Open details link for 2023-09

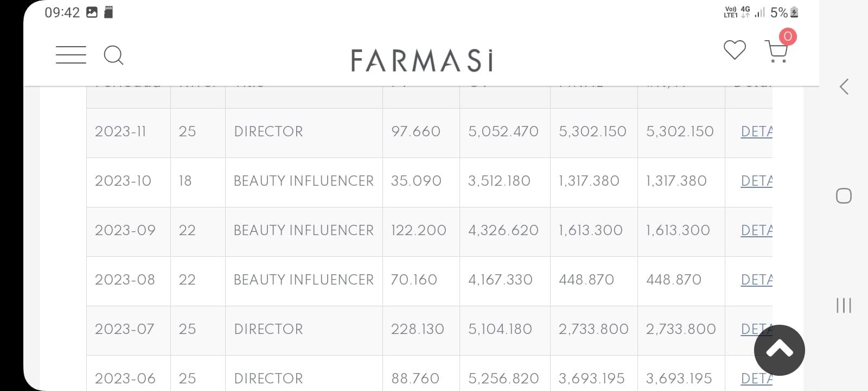756,230
